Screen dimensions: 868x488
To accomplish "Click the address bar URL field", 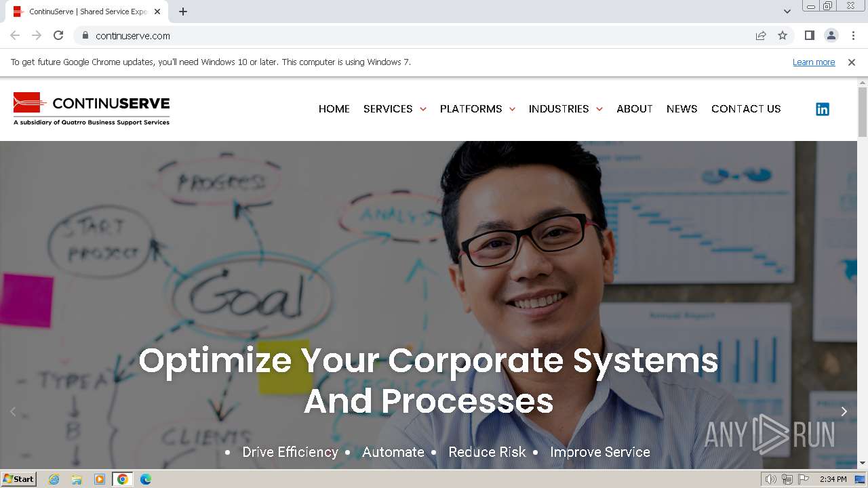I will [x=414, y=35].
